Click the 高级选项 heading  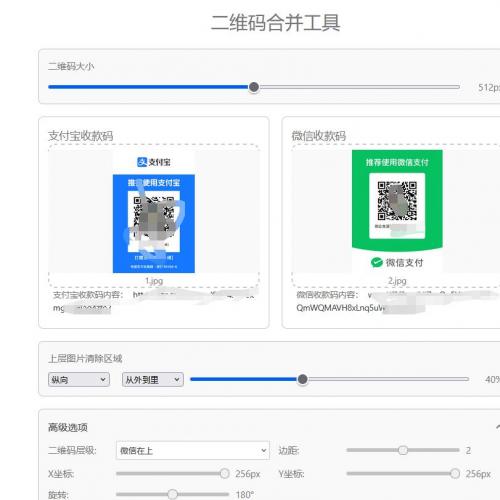pos(68,427)
